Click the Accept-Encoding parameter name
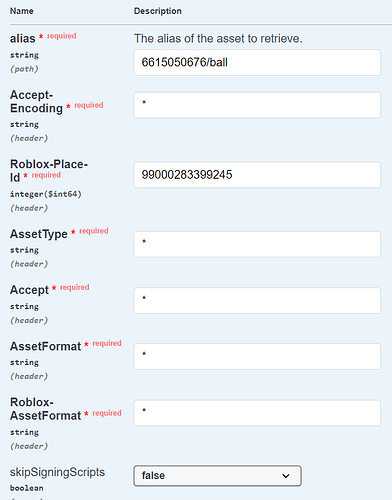 [36, 102]
